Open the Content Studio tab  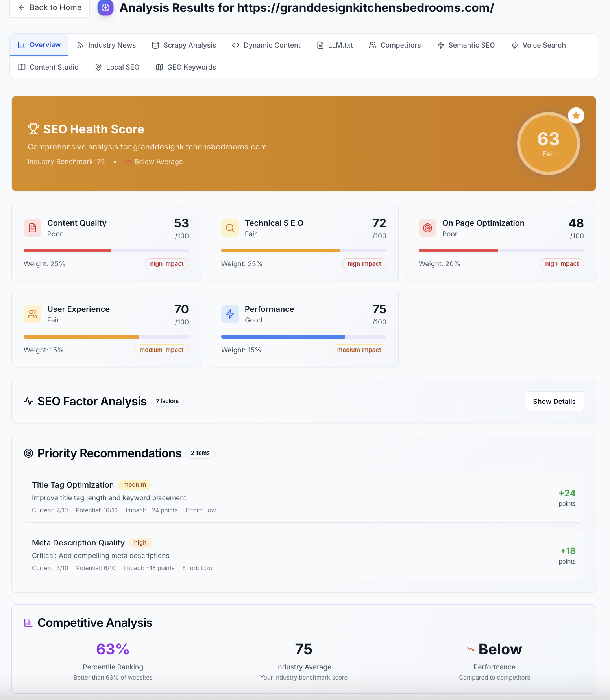[48, 67]
